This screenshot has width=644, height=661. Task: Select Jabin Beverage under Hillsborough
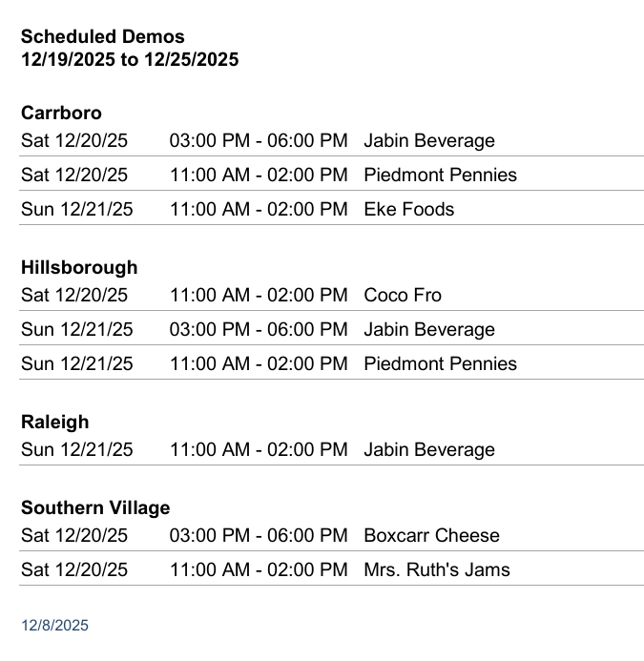[429, 330]
